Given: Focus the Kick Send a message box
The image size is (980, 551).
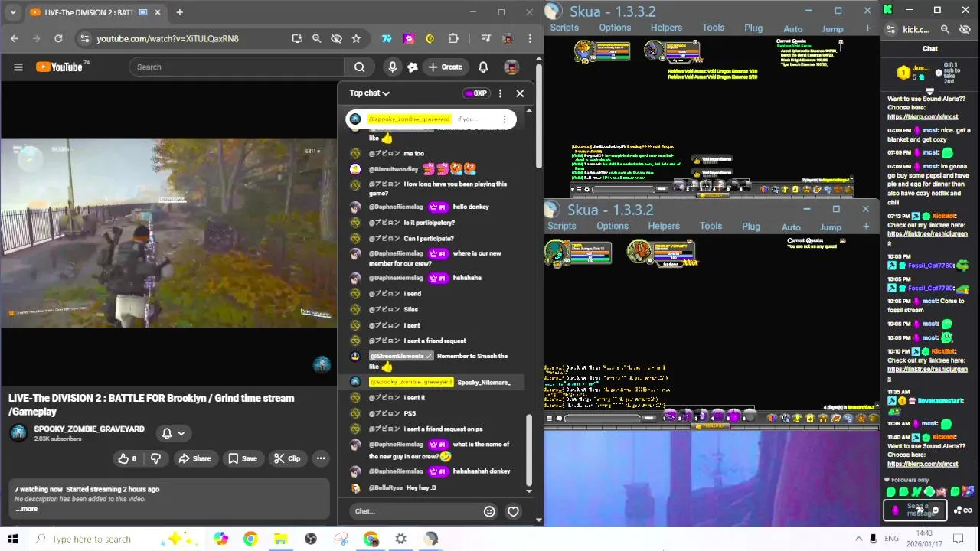Looking at the screenshot, I should pos(915,510).
